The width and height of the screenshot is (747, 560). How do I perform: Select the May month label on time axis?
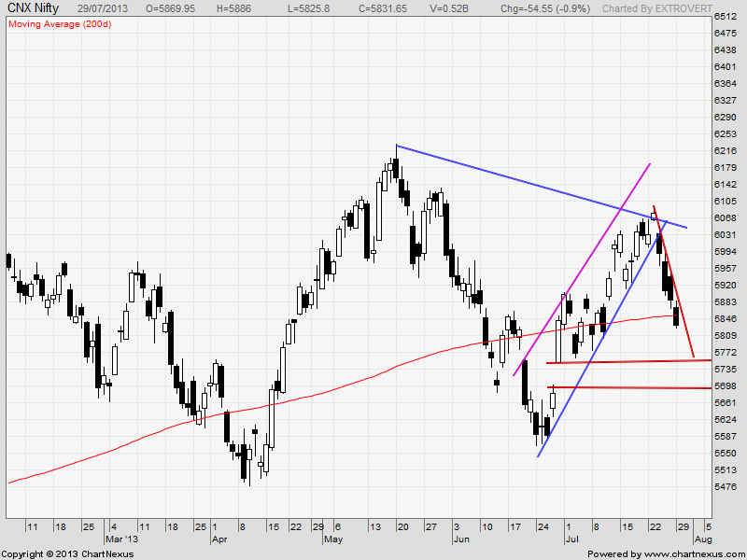pos(333,539)
